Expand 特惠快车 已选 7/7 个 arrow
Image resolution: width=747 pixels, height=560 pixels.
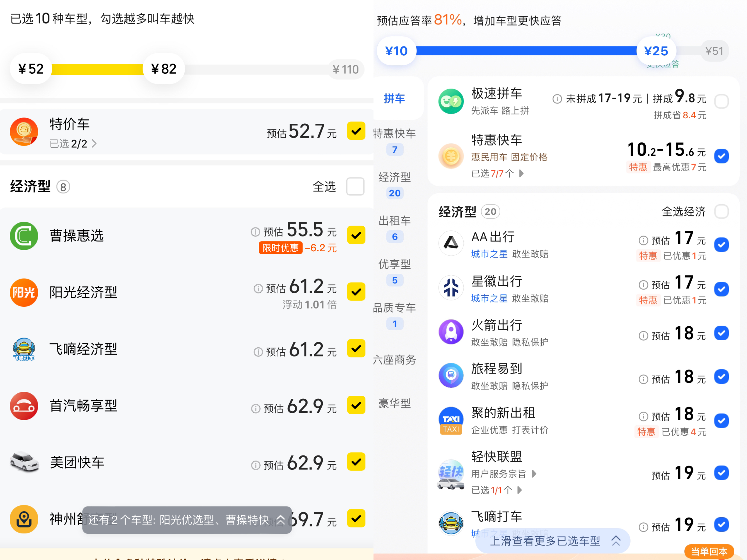pyautogui.click(x=521, y=173)
